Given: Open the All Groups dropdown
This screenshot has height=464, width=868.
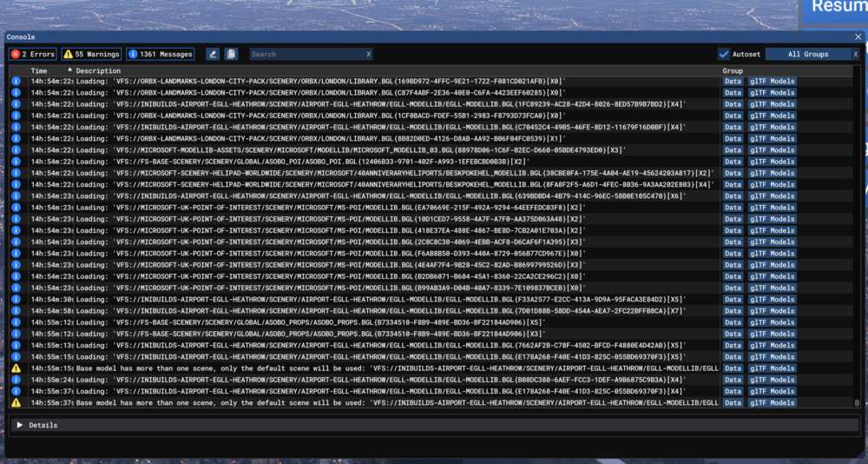Looking at the screenshot, I should [x=807, y=54].
